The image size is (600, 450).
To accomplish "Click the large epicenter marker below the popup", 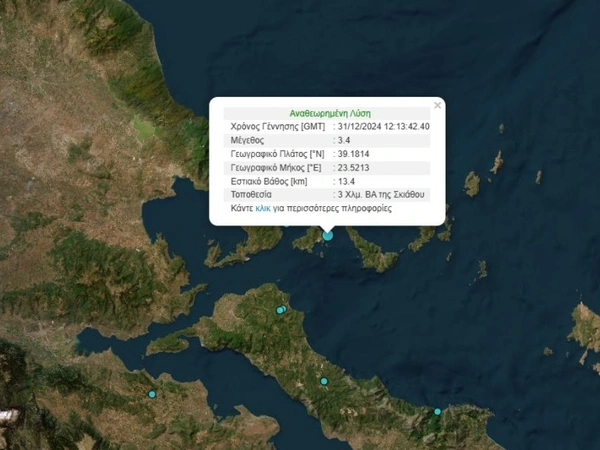I will click(327, 235).
